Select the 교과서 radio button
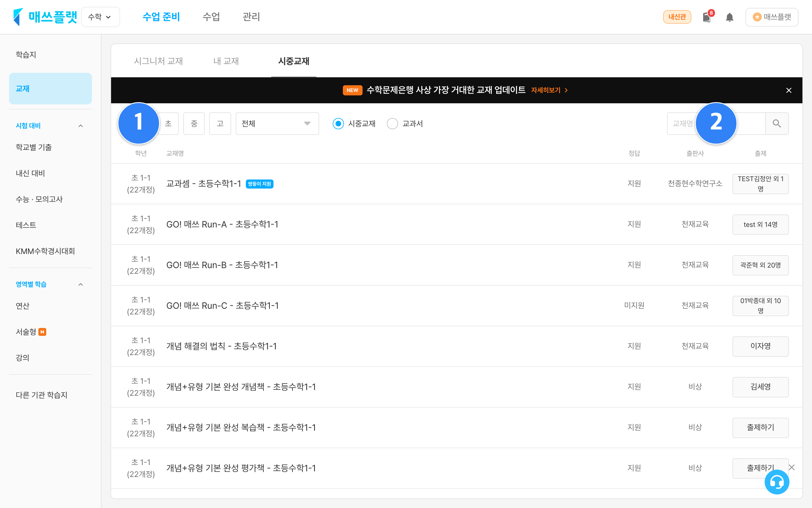The image size is (812, 508). [x=392, y=124]
